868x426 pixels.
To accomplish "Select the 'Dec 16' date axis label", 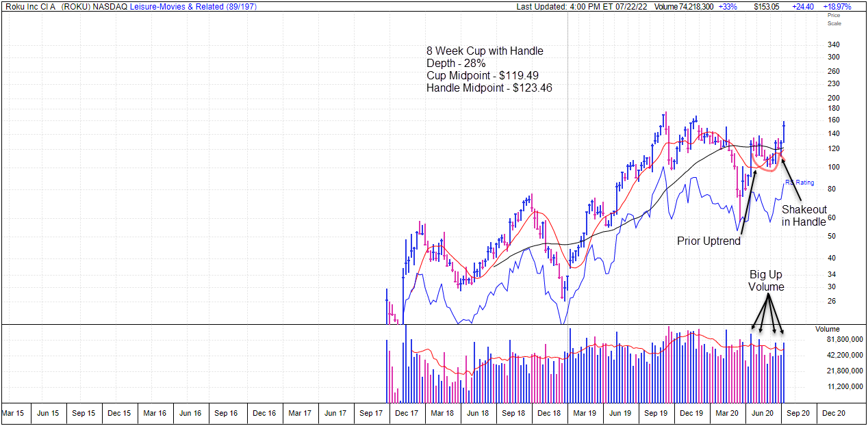I will (264, 413).
